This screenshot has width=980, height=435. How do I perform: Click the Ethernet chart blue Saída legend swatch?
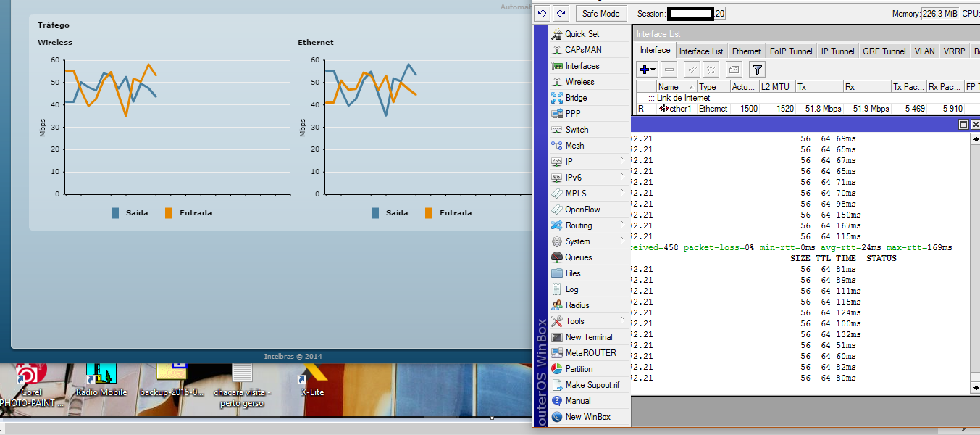(375, 213)
